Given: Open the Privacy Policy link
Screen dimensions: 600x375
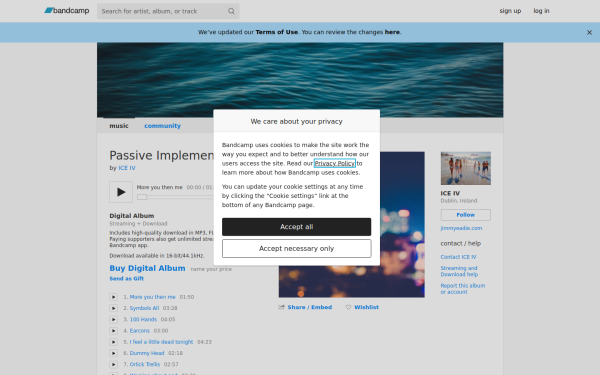Looking at the screenshot, I should [335, 163].
